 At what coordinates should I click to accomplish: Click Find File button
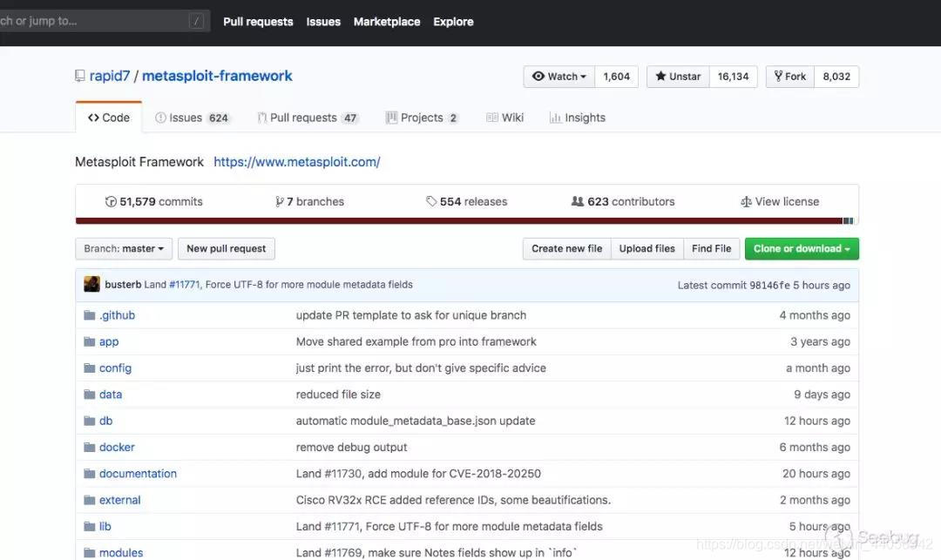point(712,249)
